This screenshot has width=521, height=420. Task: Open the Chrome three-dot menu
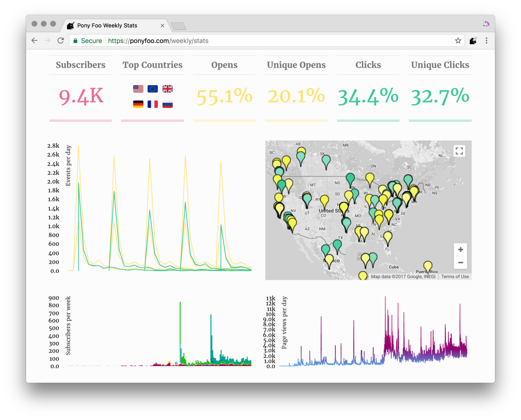[x=486, y=41]
